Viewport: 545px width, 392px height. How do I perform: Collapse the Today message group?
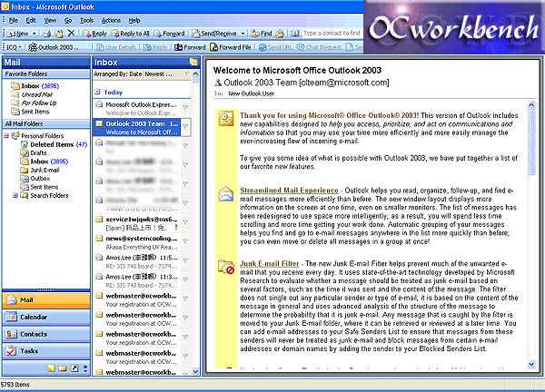pyautogui.click(x=98, y=92)
